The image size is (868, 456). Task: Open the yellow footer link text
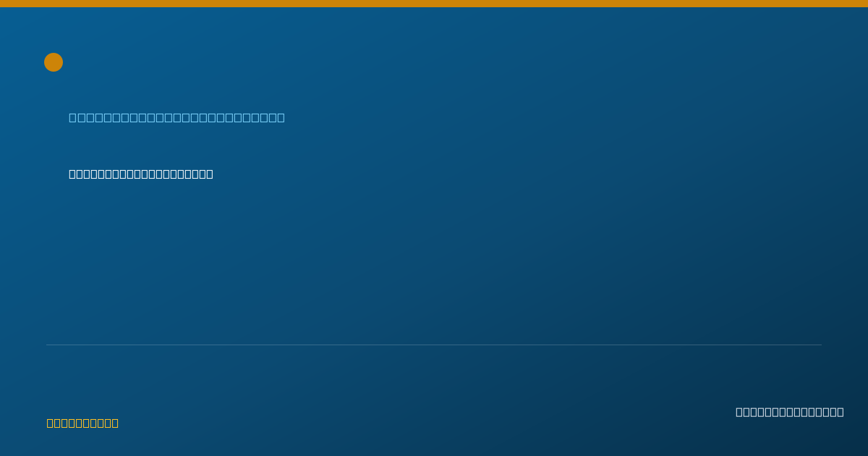(x=82, y=423)
